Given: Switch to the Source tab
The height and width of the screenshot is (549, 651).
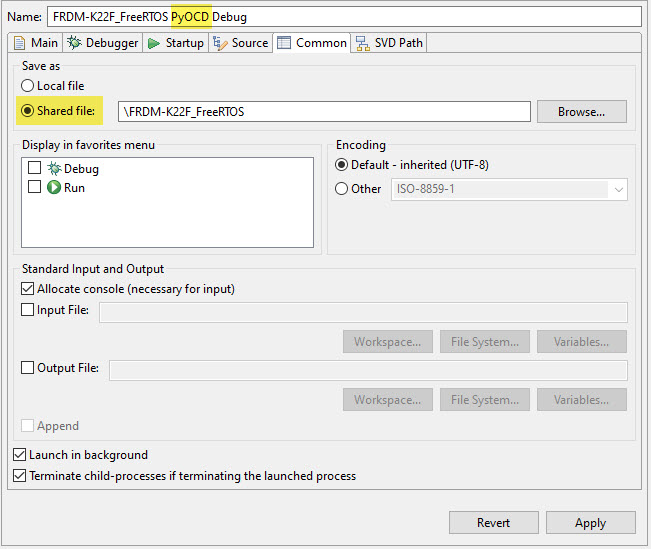Looking at the screenshot, I should point(241,43).
